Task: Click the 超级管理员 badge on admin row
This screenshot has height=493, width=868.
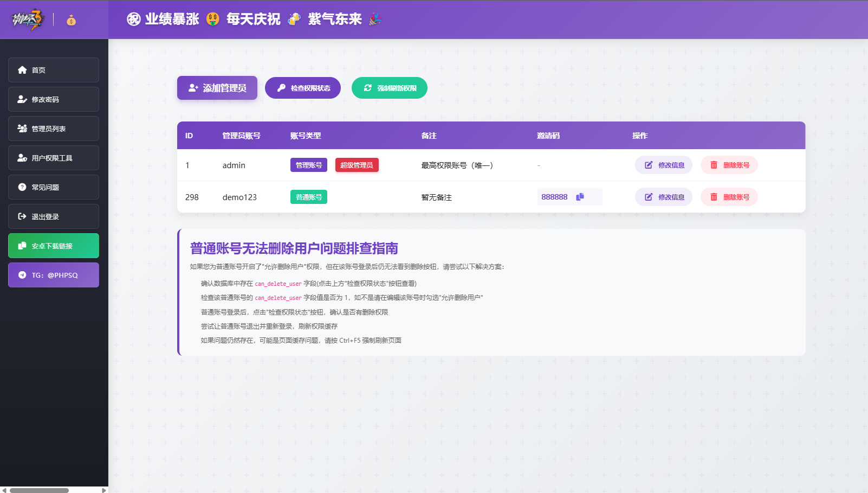Action: 357,165
